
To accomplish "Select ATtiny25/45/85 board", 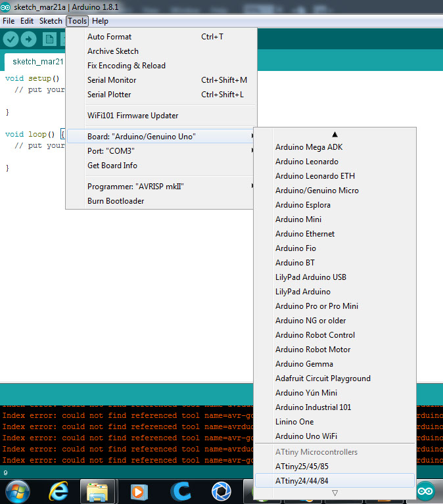I will pos(335,467).
